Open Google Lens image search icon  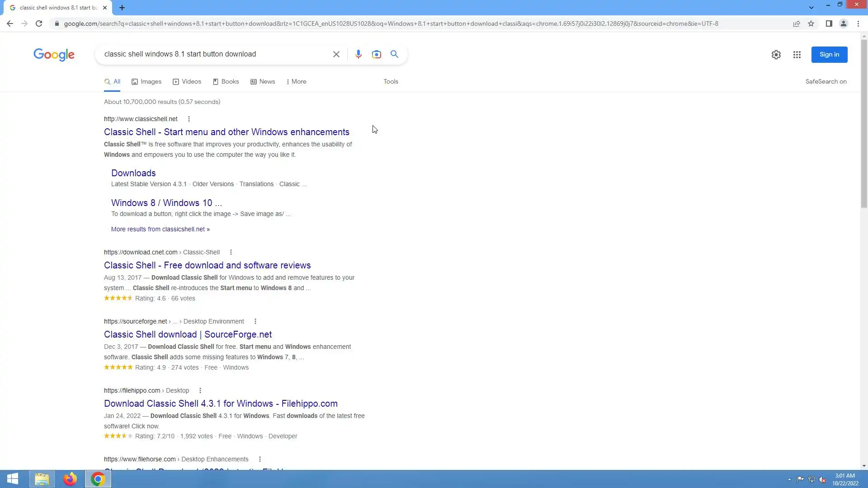(376, 54)
